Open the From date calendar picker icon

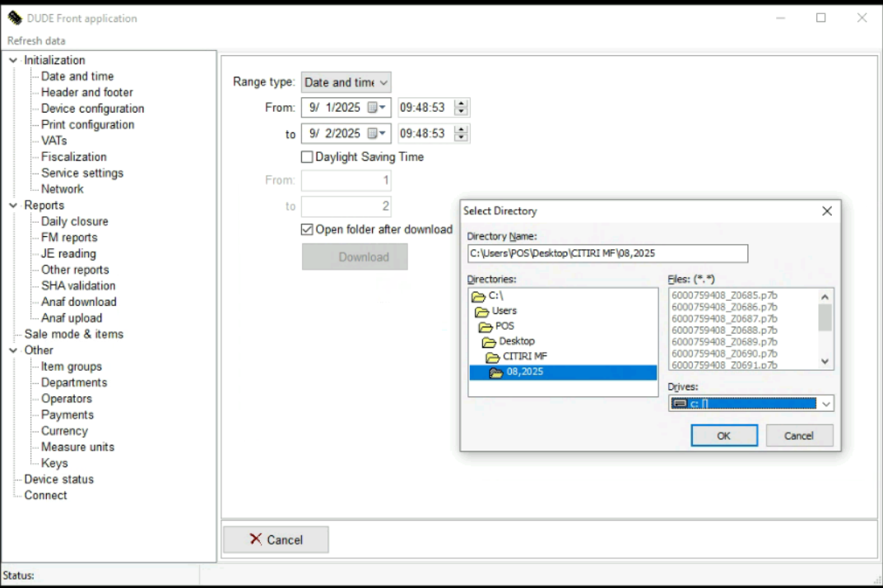376,108
